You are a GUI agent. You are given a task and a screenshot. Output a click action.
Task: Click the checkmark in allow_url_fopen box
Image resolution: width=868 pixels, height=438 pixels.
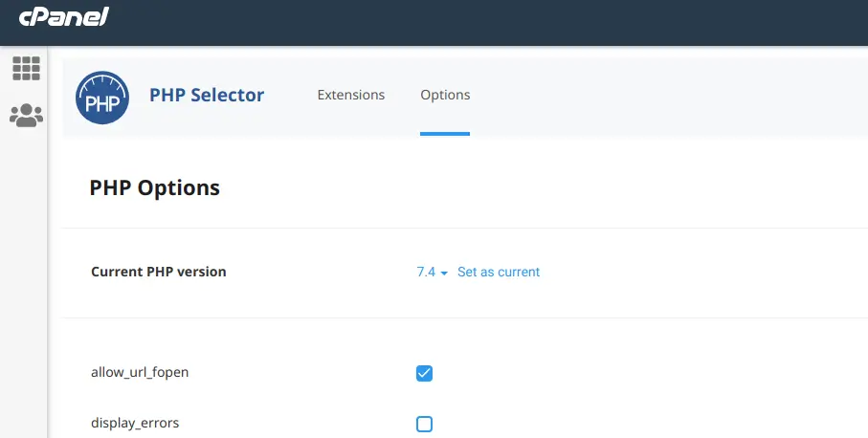click(x=424, y=373)
